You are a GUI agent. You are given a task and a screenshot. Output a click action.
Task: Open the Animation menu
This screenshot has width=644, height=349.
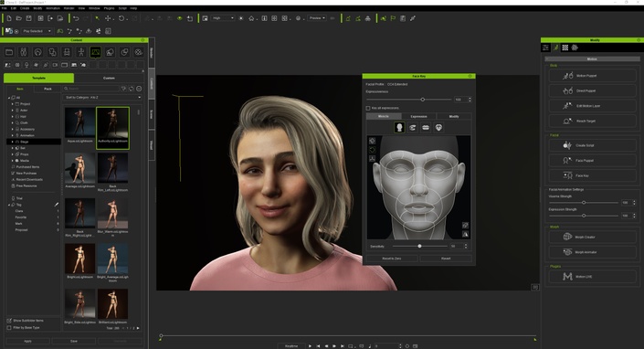(53, 8)
